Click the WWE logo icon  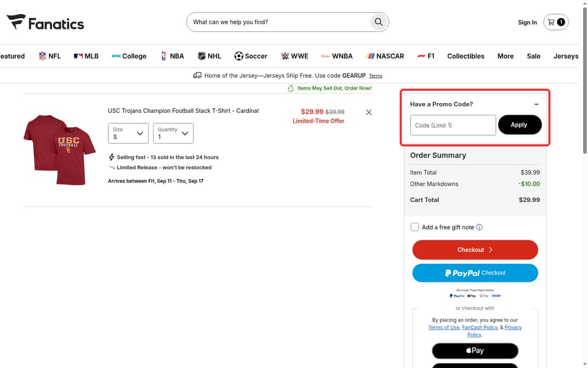[x=285, y=56]
